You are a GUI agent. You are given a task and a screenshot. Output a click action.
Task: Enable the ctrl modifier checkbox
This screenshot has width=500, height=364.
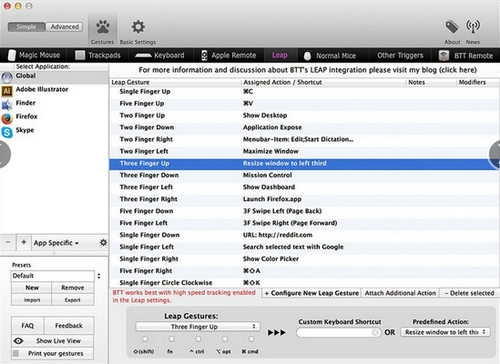pos(198,339)
